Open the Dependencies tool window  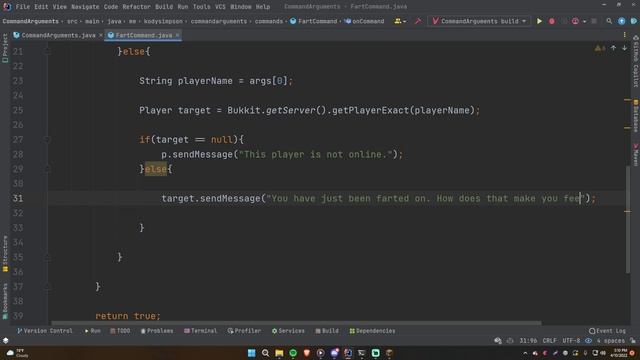pyautogui.click(x=372, y=331)
